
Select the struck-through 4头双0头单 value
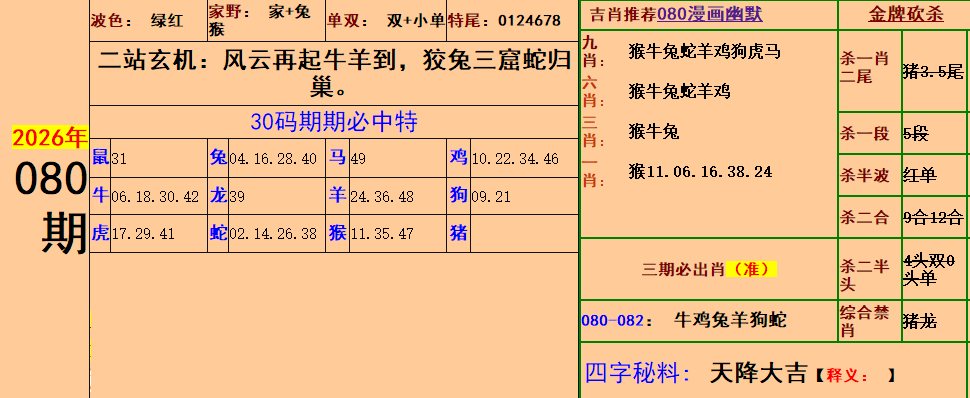click(929, 269)
